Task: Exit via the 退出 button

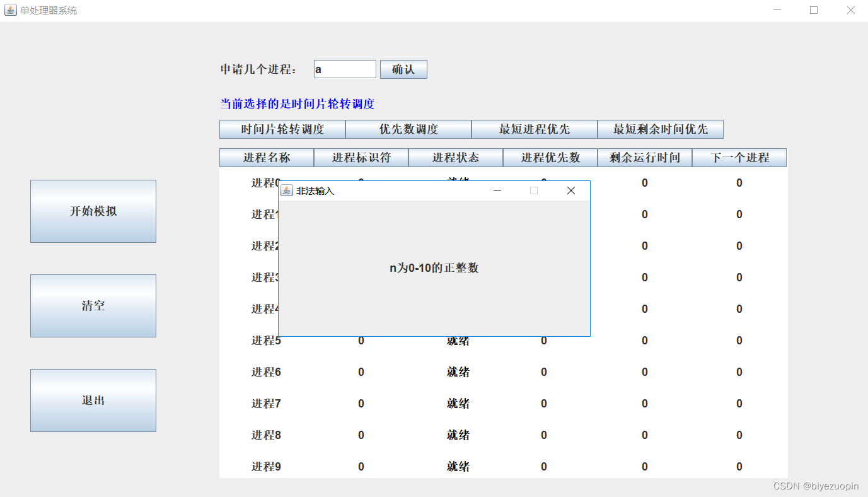Action: [x=93, y=401]
